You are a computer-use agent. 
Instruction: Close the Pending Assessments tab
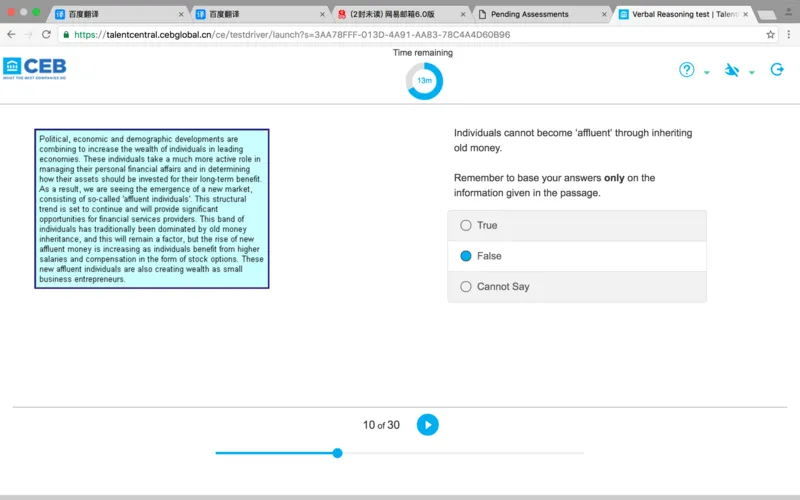(603, 14)
